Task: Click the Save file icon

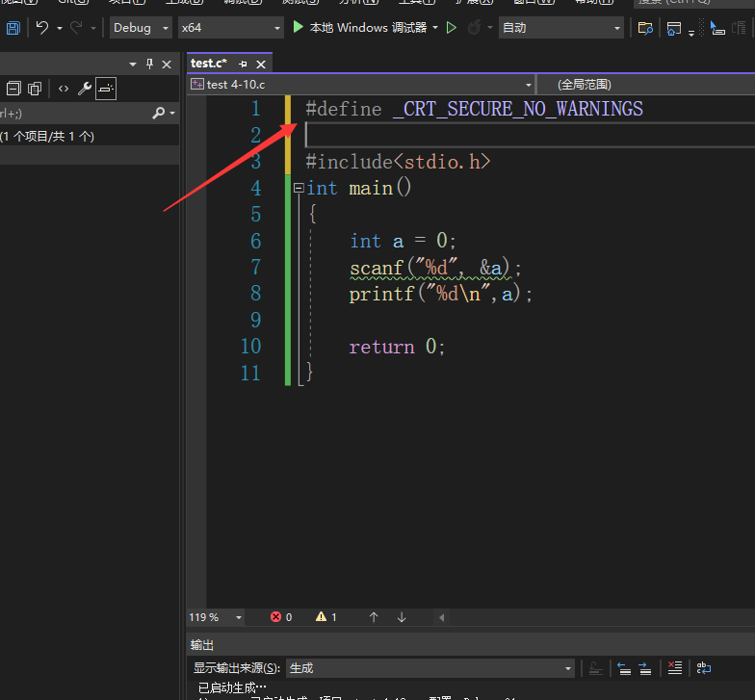Action: 13,28
